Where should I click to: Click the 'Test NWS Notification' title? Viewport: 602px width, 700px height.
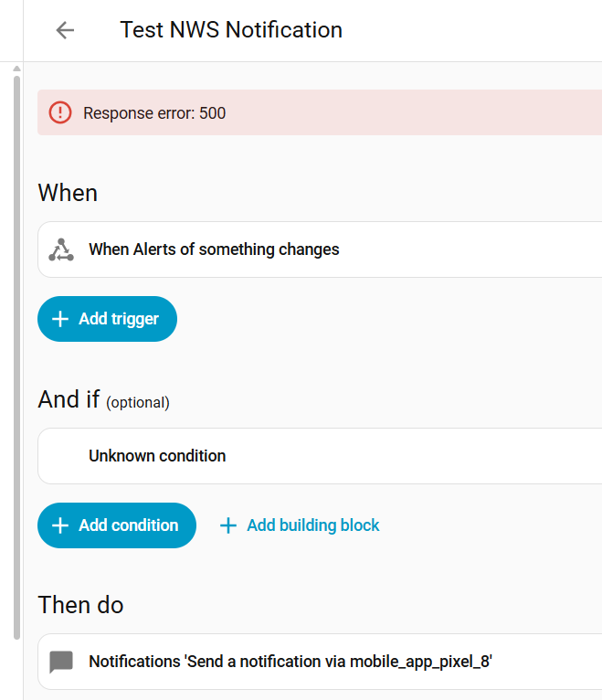[231, 30]
